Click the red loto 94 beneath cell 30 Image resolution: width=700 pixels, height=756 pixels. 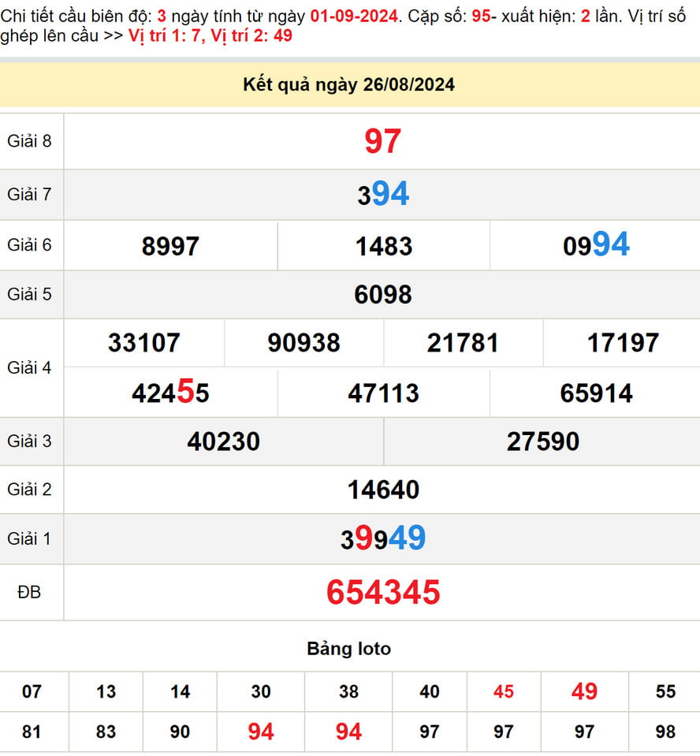tap(261, 732)
